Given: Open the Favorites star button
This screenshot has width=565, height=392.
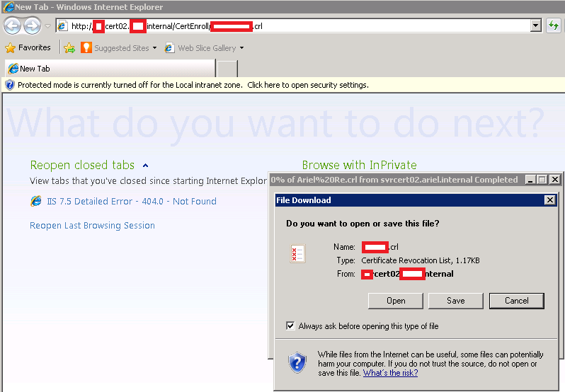Looking at the screenshot, I should tap(28, 47).
